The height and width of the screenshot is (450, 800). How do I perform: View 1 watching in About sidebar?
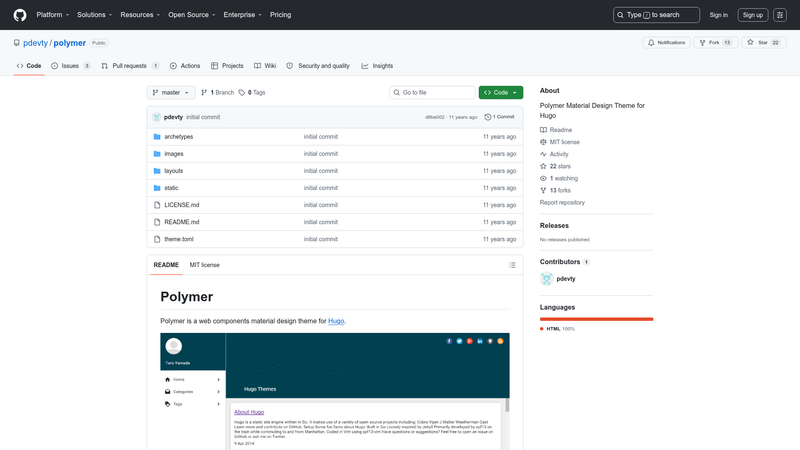(559, 179)
